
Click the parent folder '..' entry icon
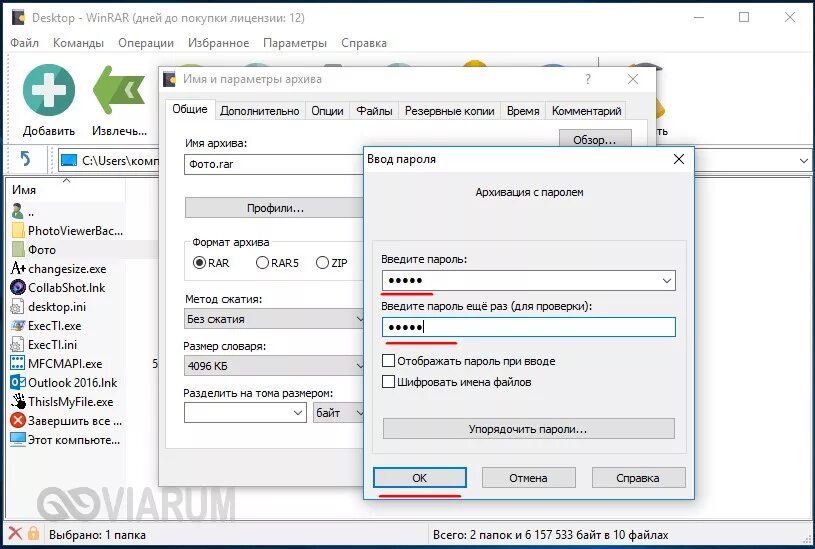18,211
